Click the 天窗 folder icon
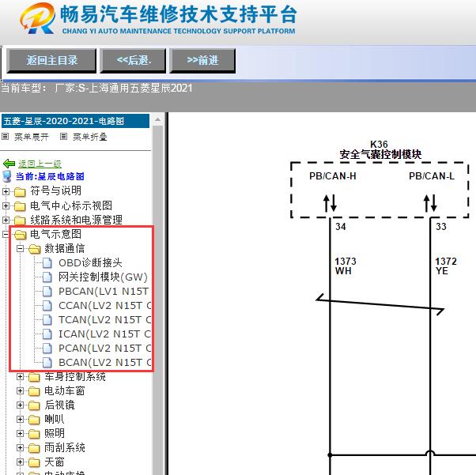Screen dimensions: 476x475 [x=34, y=462]
